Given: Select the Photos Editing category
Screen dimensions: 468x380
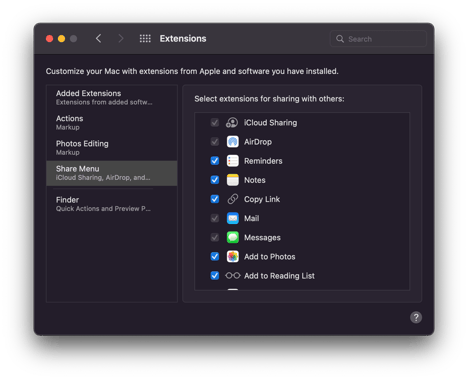Looking at the screenshot, I should (112, 148).
